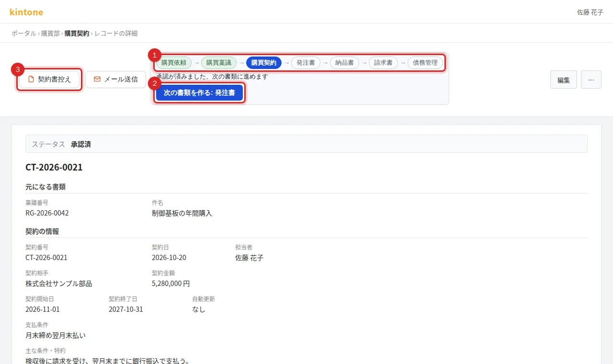Select the 発注書 workflow step
This screenshot has height=364, width=613.
tap(306, 63)
